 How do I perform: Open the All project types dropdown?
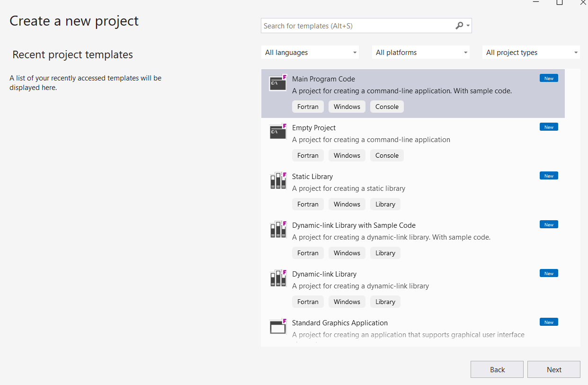[x=531, y=53]
